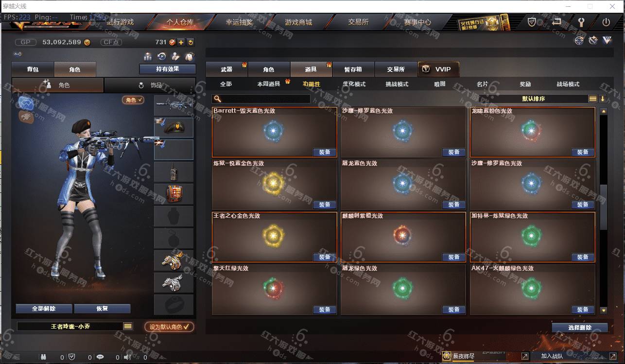Select the orange backpack item slot

click(x=174, y=194)
